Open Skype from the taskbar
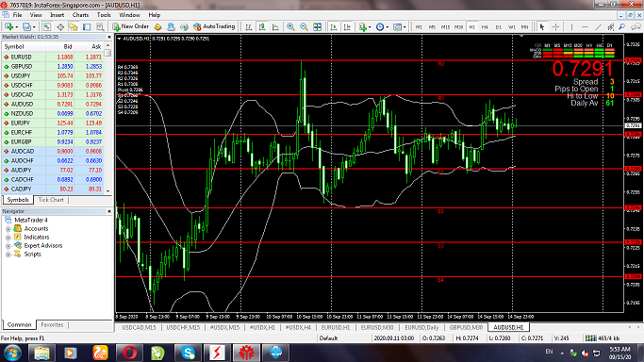Screen dimensions: 644x362 (188, 353)
